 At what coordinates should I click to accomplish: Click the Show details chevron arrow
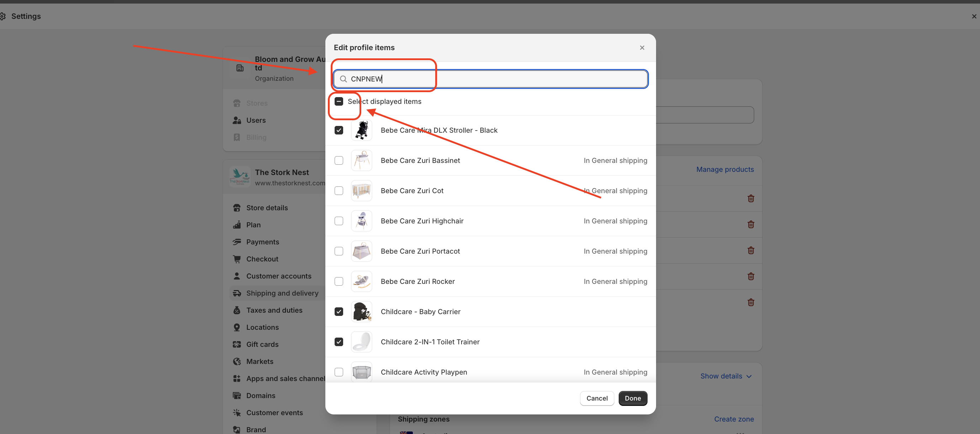click(x=749, y=376)
